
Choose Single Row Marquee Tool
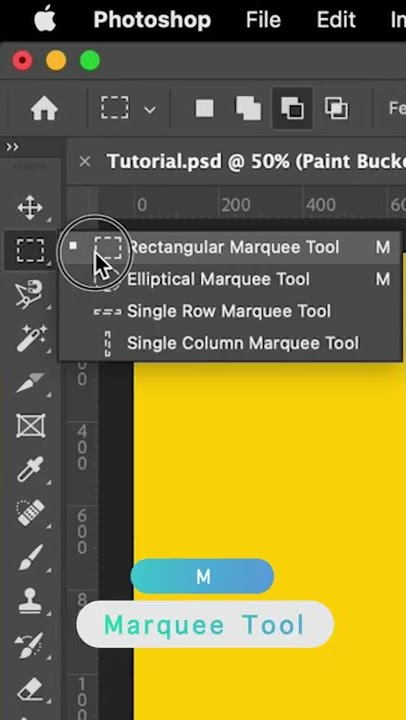231,311
